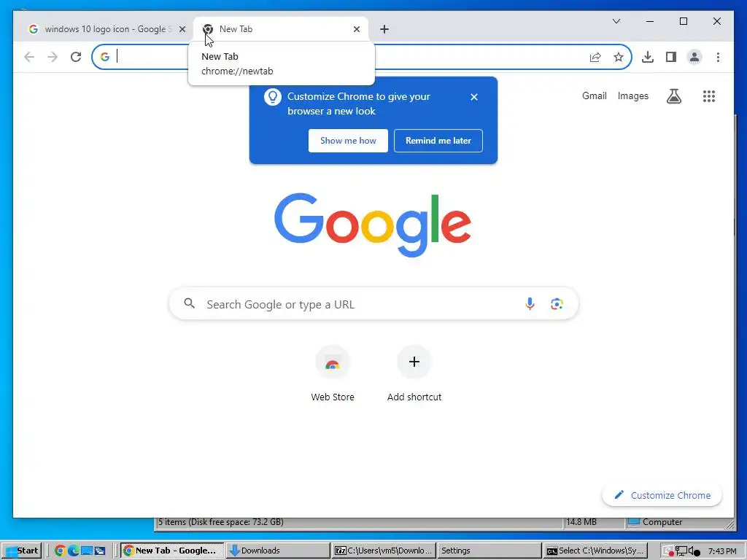The height and width of the screenshot is (560, 747).
Task: Maximize the Chrome window
Action: 683,21
